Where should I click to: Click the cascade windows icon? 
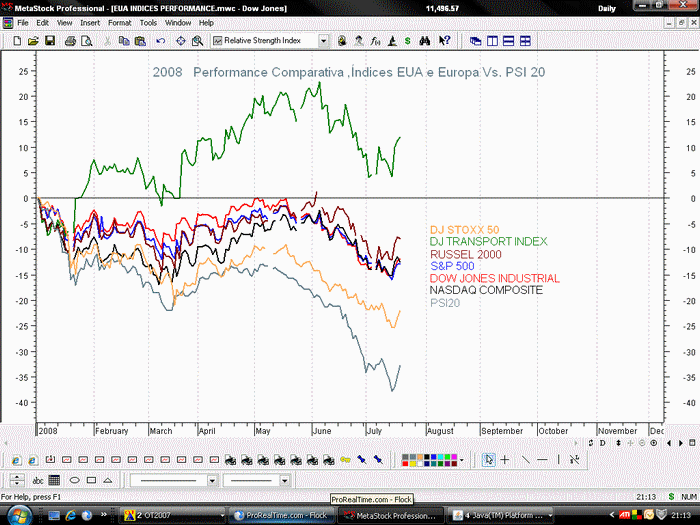point(475,41)
